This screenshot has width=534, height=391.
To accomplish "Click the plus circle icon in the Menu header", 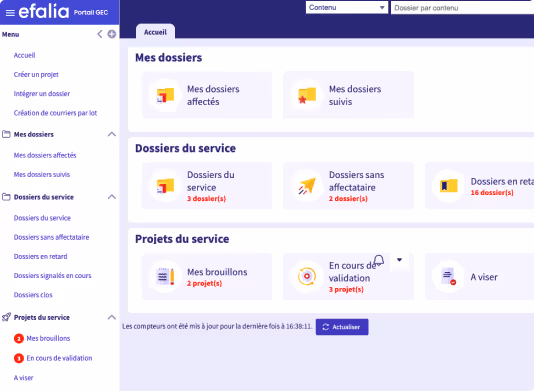I will click(112, 34).
